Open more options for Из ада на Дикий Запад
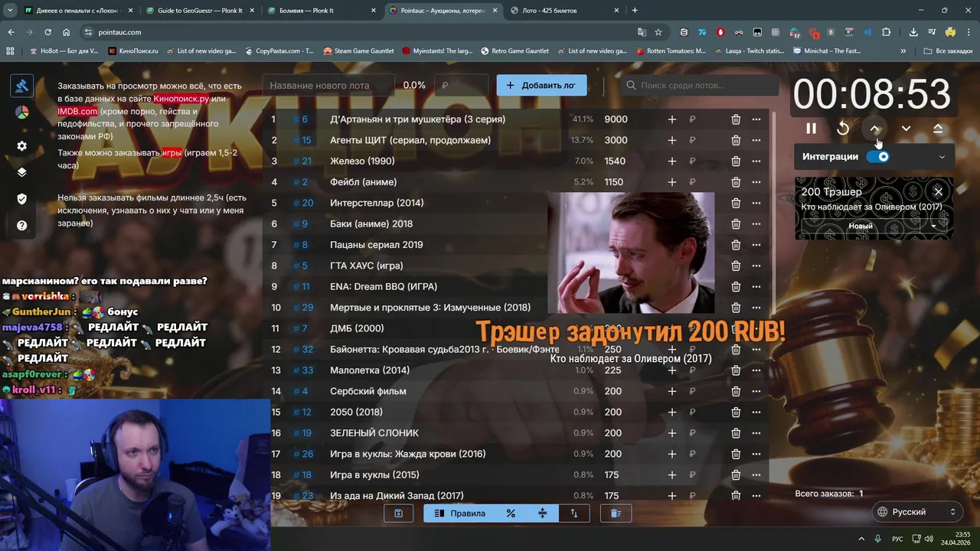This screenshot has height=551, width=980. [756, 496]
